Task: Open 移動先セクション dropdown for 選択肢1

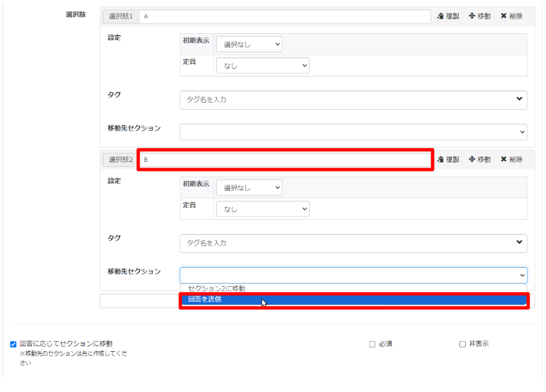Action: [x=354, y=132]
